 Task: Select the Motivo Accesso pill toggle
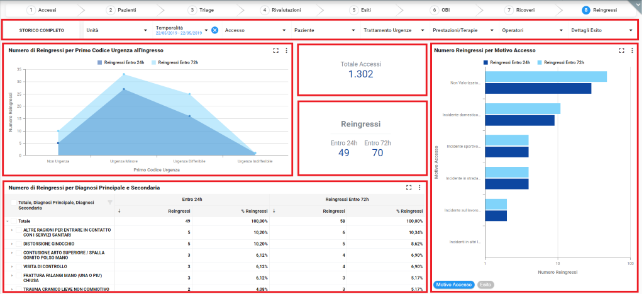(x=453, y=285)
